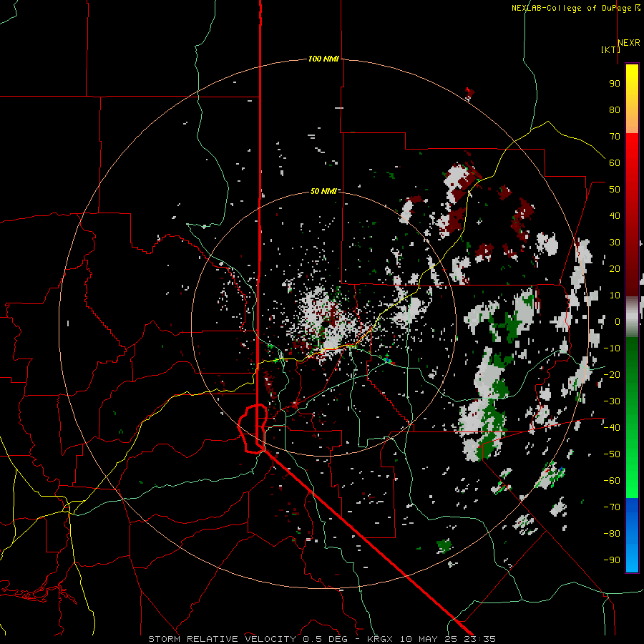This screenshot has width=644, height=644.
Task: Click the 0 value on the velocity scale
Action: click(x=618, y=322)
